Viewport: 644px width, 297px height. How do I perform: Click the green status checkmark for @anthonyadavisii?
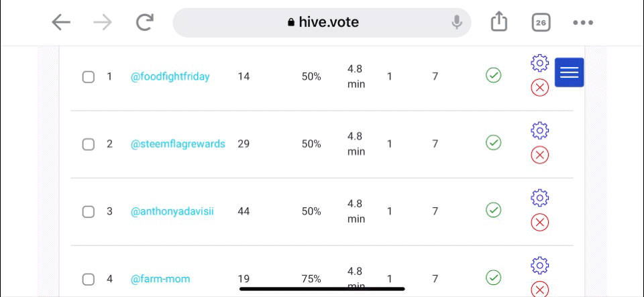[x=493, y=211]
